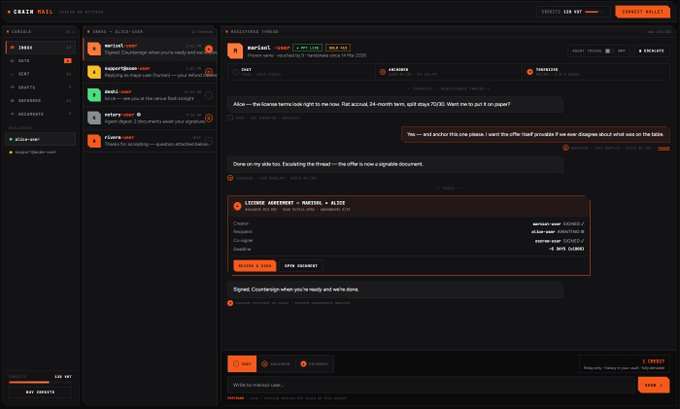This screenshot has height=409, width=680.
Task: Toggle the Agent Triage switch
Action: (x=608, y=51)
